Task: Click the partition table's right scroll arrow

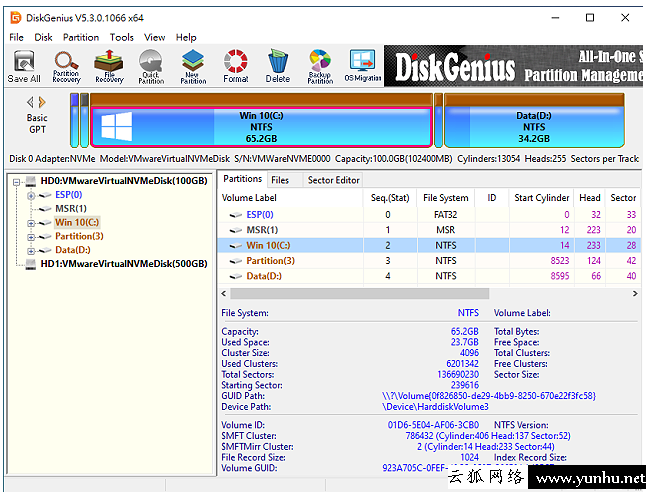Action: click(635, 293)
